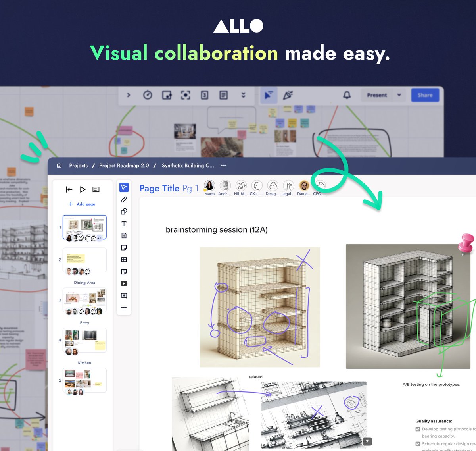Select the shapes tool
This screenshot has height=451, width=476.
pyautogui.click(x=124, y=212)
